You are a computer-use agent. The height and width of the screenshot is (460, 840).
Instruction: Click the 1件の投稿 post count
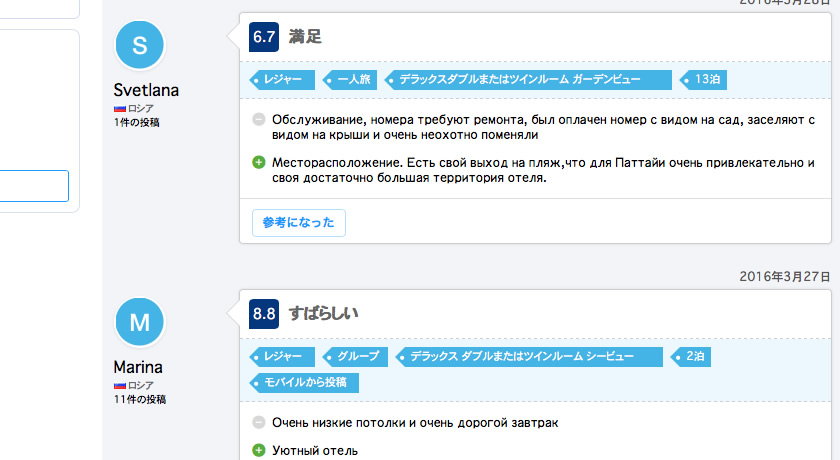tap(136, 123)
